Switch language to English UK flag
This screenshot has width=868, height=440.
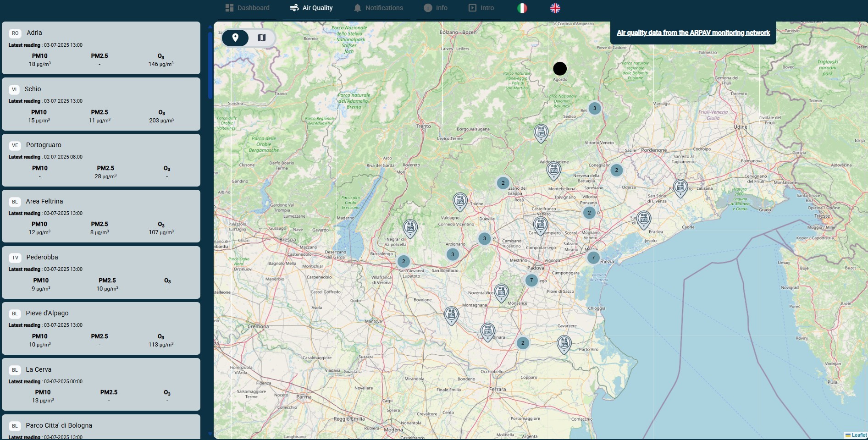click(555, 8)
